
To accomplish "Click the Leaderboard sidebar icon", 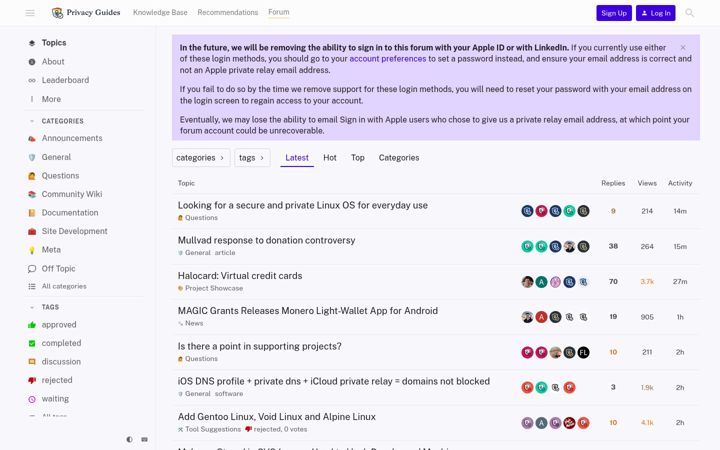I will (x=32, y=80).
